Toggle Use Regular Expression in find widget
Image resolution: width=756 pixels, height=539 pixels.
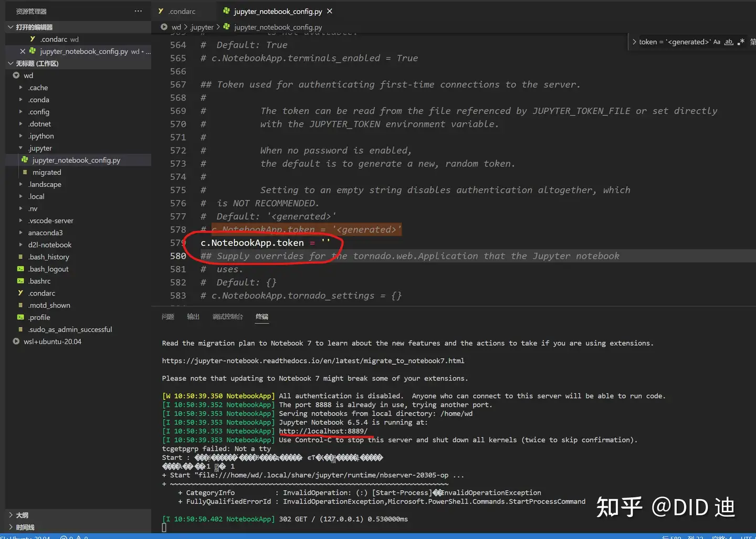coord(741,42)
